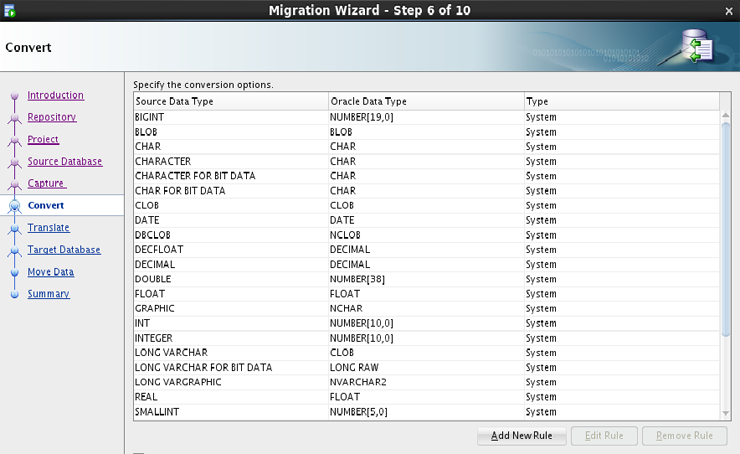Select the SMALLINT source type row
The height and width of the screenshot is (454, 740).
[427, 412]
